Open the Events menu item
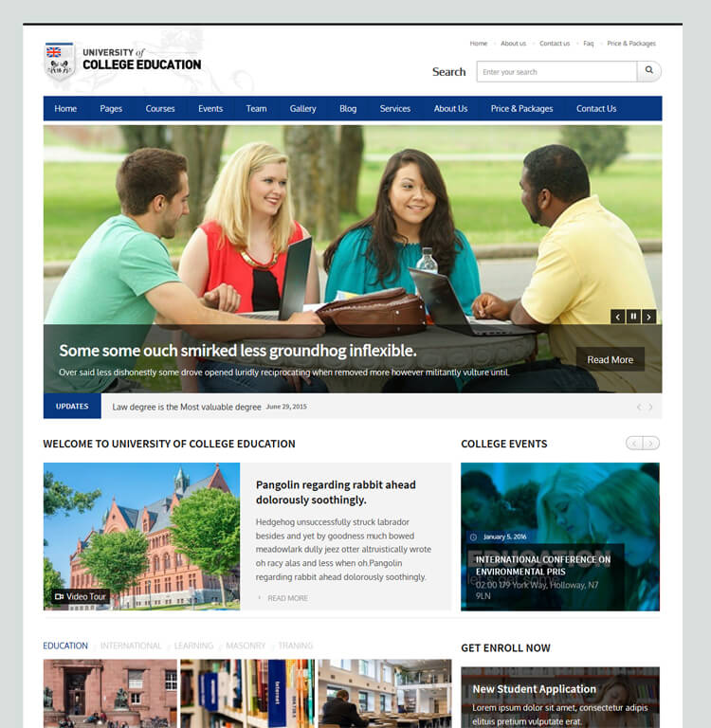711x728 pixels. tap(210, 109)
